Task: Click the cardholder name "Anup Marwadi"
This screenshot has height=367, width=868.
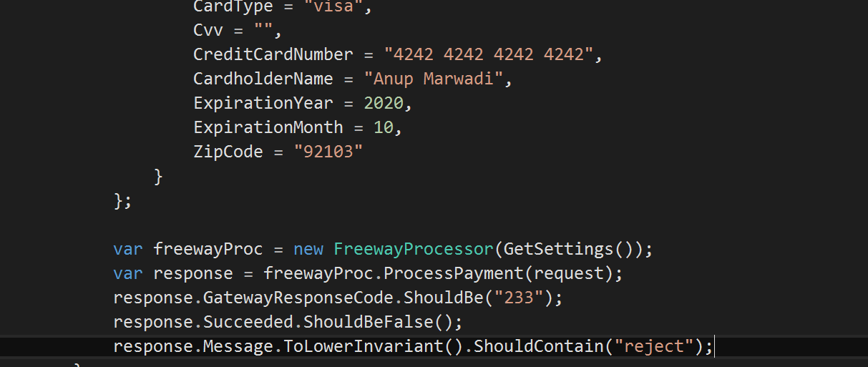Action: pos(434,79)
